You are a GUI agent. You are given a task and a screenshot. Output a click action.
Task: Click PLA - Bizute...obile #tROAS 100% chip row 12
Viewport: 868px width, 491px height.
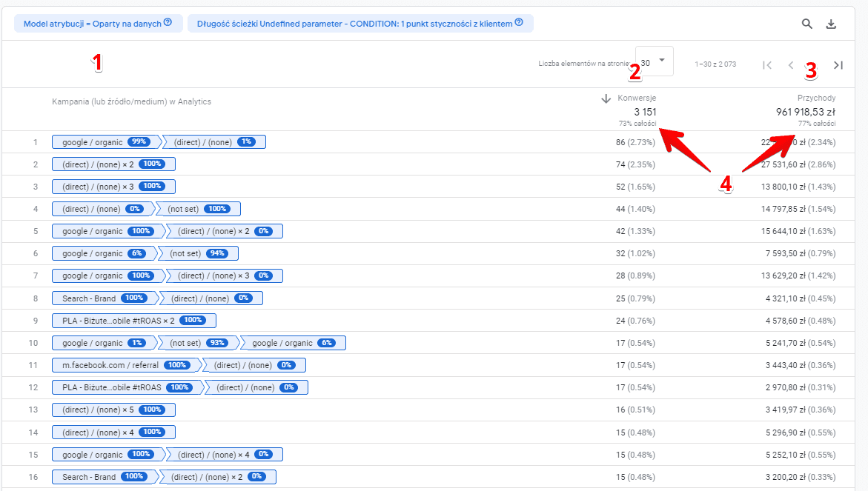[127, 387]
